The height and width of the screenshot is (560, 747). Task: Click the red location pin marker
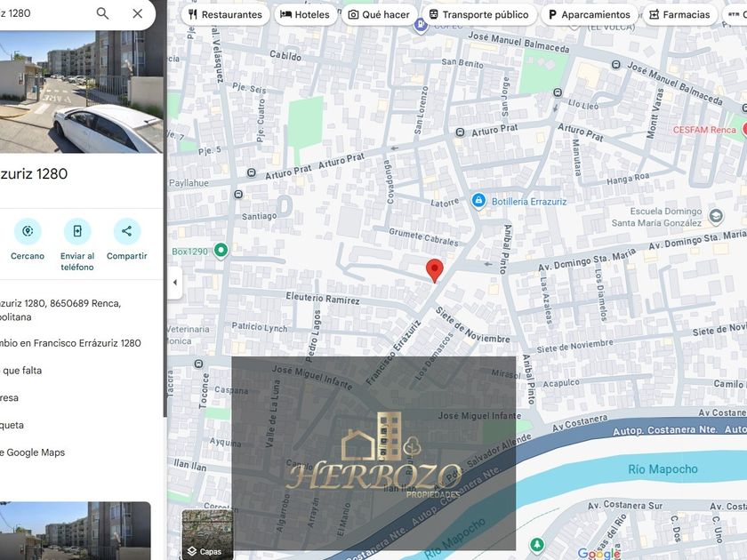point(435,270)
